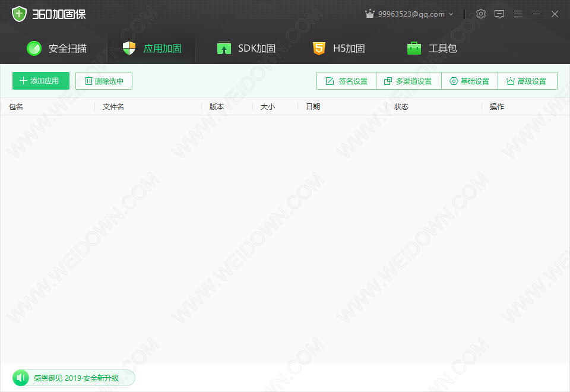Click the 版本 column header
This screenshot has height=392, width=570.
[217, 106]
